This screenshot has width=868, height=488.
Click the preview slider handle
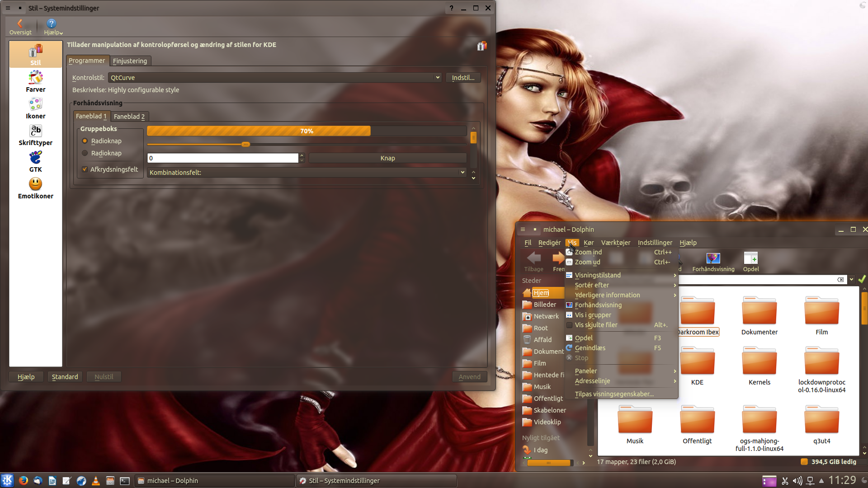pyautogui.click(x=245, y=145)
